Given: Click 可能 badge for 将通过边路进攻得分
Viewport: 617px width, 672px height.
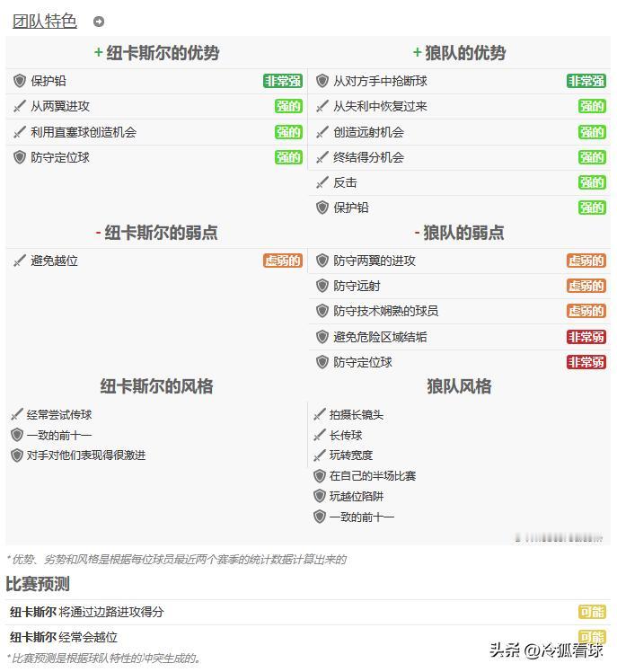Looking at the screenshot, I should pyautogui.click(x=592, y=612).
